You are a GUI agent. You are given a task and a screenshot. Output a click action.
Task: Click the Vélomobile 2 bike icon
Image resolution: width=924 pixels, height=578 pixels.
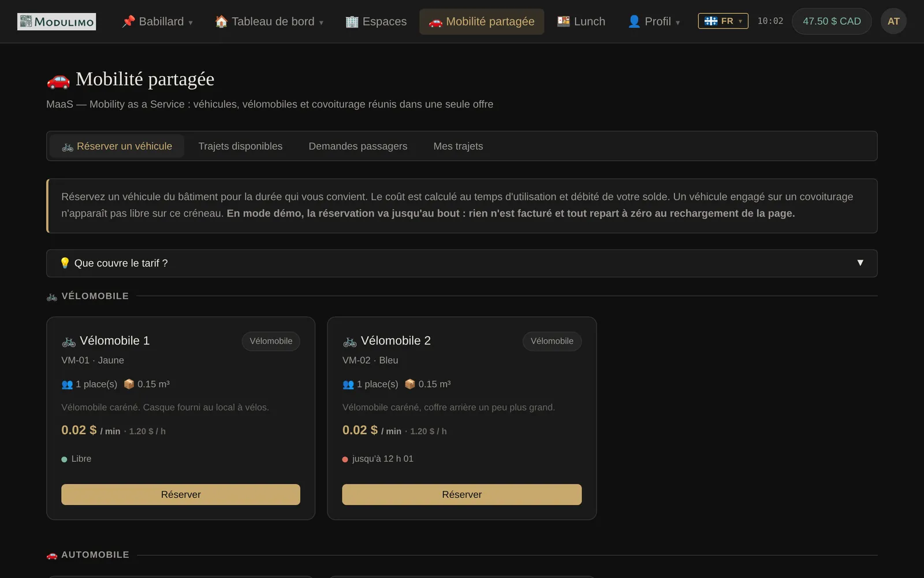coord(350,342)
